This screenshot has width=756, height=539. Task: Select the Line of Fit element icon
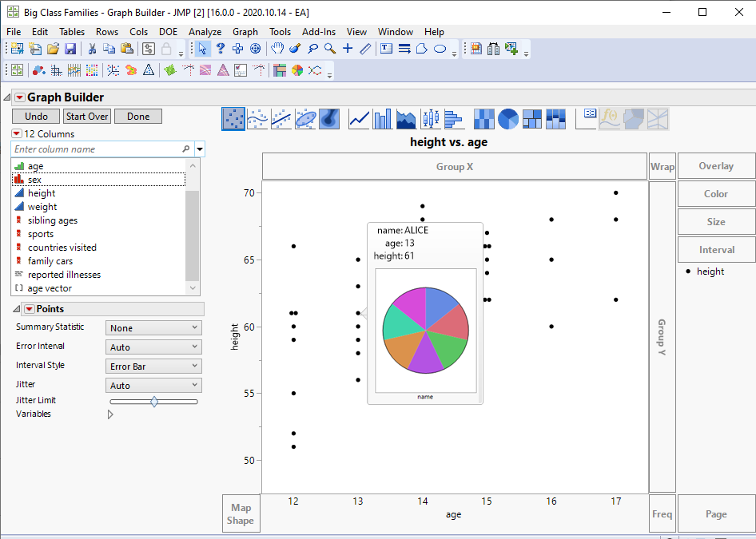pyautogui.click(x=281, y=119)
